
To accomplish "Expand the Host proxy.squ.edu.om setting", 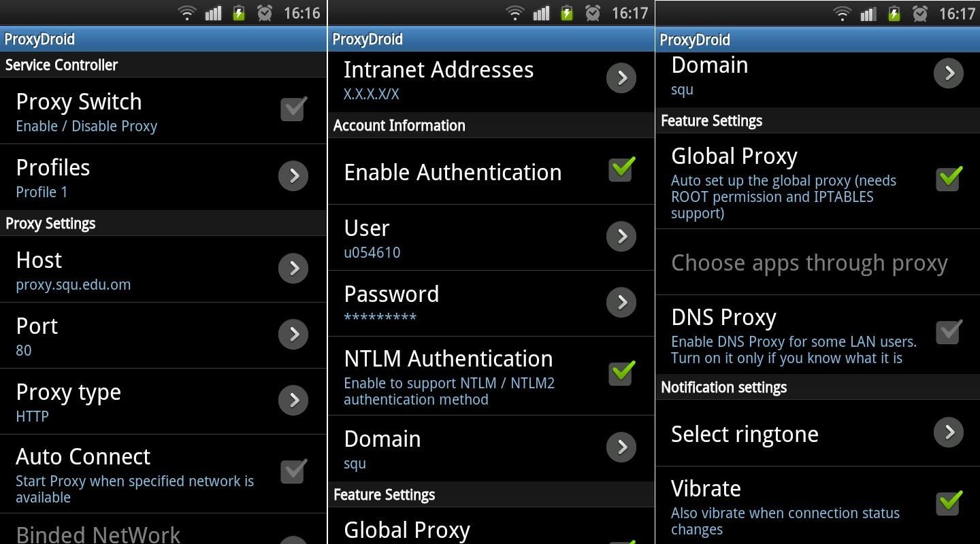I will [x=293, y=268].
